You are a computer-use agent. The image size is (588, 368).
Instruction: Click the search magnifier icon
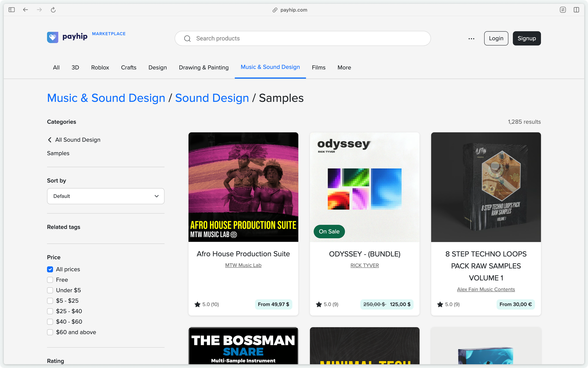pos(187,38)
